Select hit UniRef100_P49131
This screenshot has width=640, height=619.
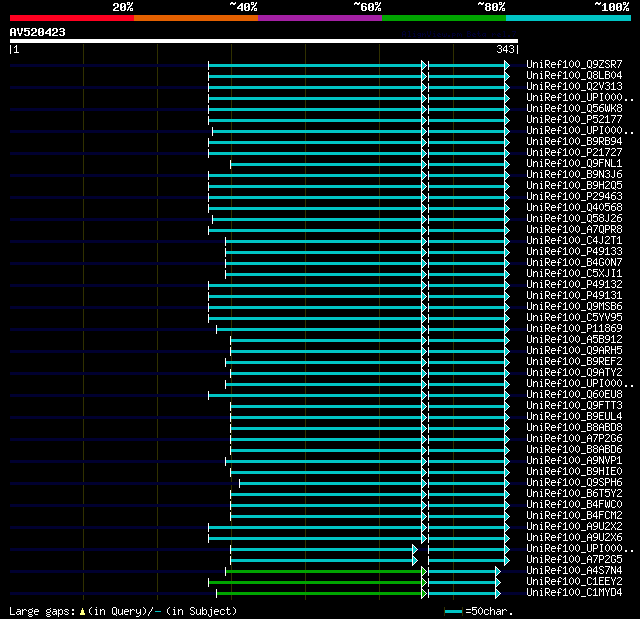pos(574,296)
